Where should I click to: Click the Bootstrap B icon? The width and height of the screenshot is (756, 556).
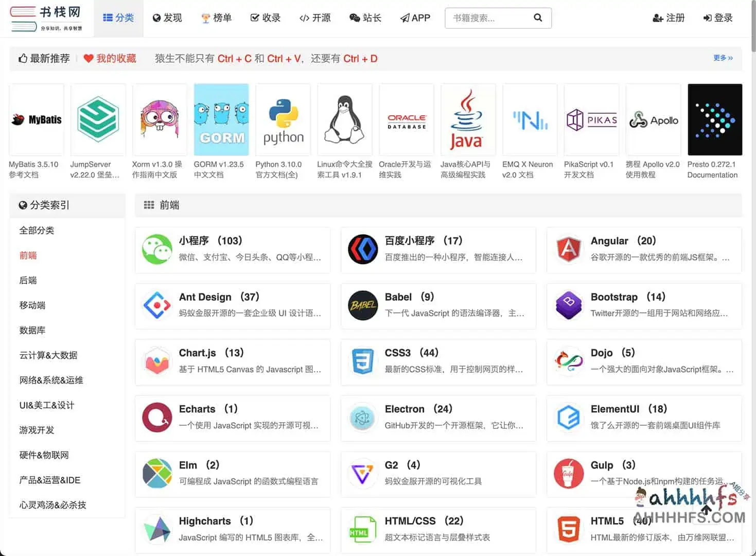pyautogui.click(x=569, y=306)
